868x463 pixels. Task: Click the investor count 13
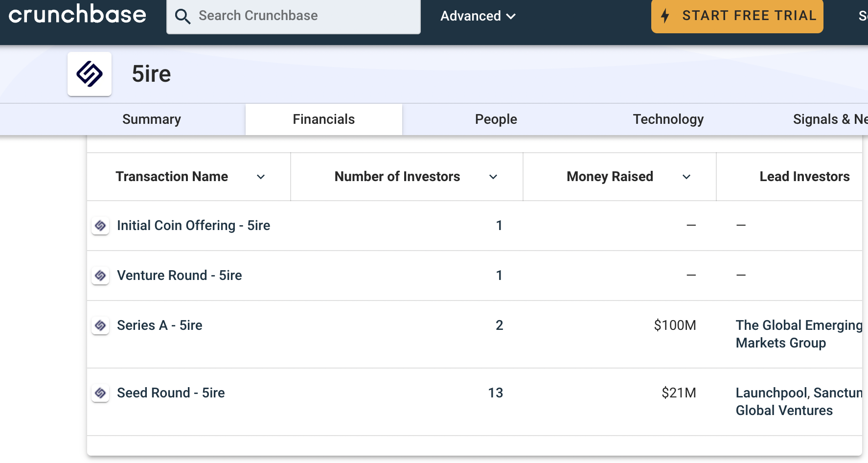click(496, 393)
